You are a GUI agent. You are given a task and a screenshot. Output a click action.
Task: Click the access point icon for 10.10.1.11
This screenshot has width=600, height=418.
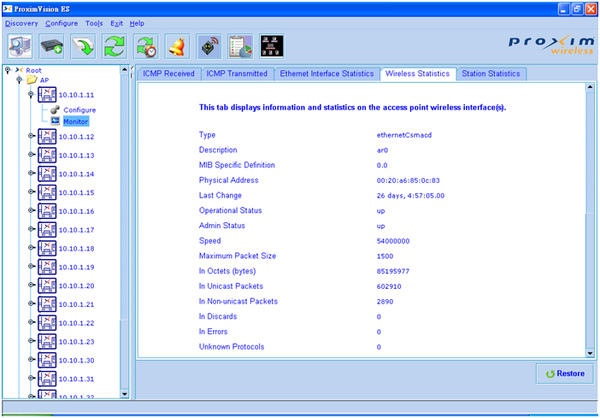point(47,95)
